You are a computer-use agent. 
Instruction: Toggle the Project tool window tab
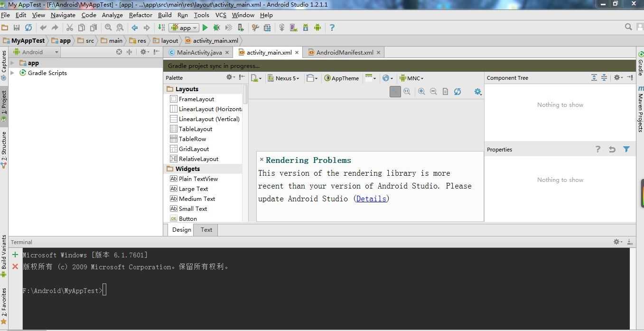pos(4,106)
